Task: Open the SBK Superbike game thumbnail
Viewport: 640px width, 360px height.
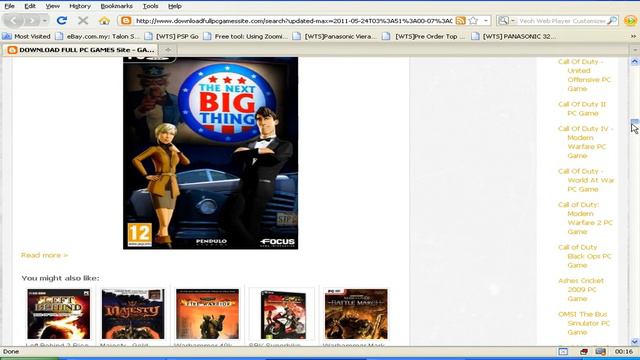Action: (282, 314)
